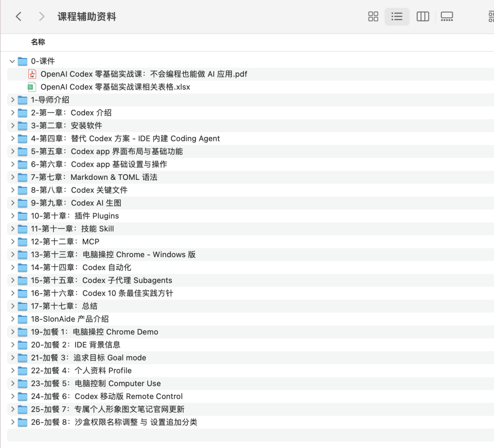Click folder icon of 8-第八章：Codex 关键文件
494x448 pixels.
pos(22,190)
